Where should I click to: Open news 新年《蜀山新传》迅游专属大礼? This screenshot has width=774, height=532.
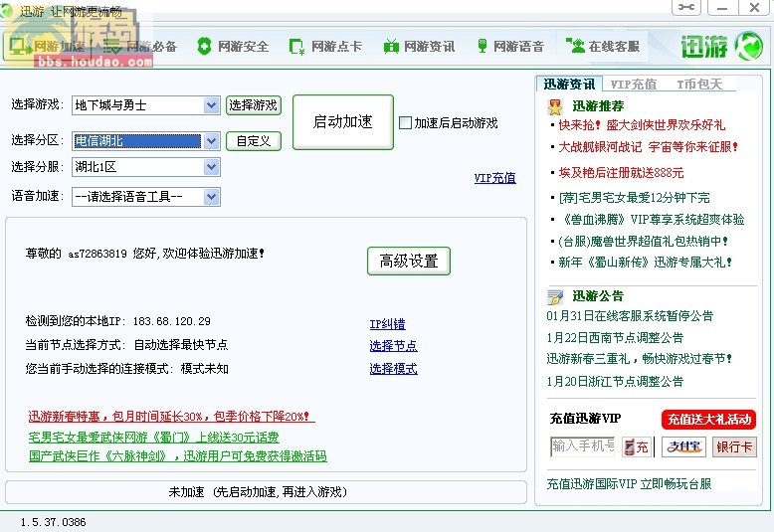click(x=645, y=263)
